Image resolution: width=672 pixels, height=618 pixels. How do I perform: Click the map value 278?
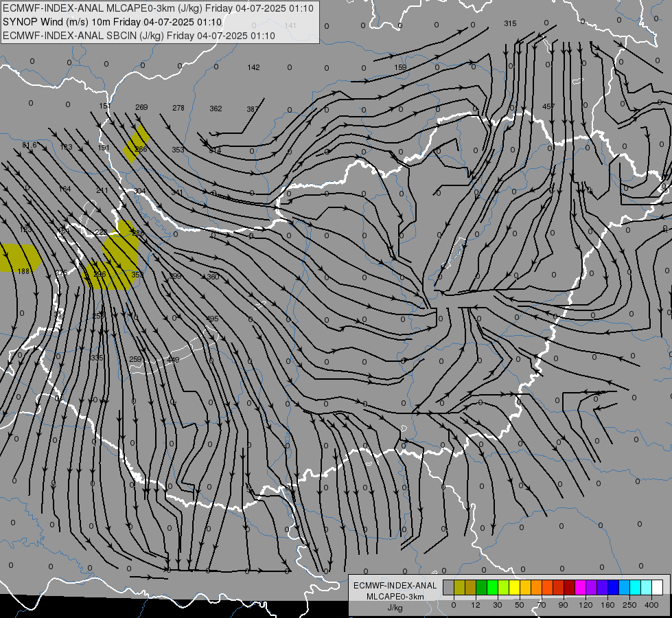pos(178,108)
